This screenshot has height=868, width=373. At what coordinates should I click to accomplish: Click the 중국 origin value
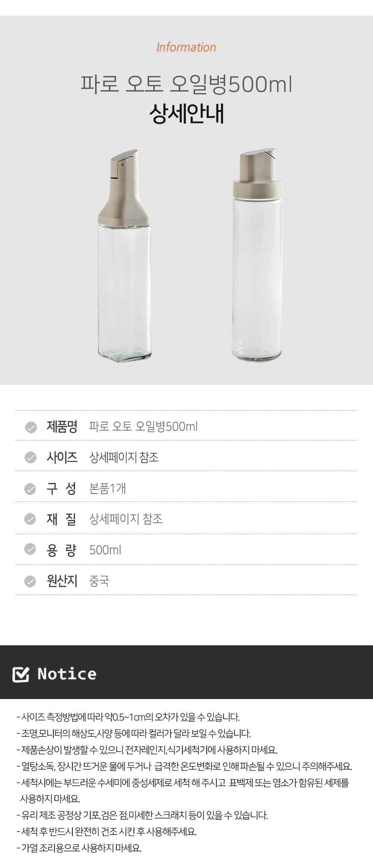(x=99, y=581)
